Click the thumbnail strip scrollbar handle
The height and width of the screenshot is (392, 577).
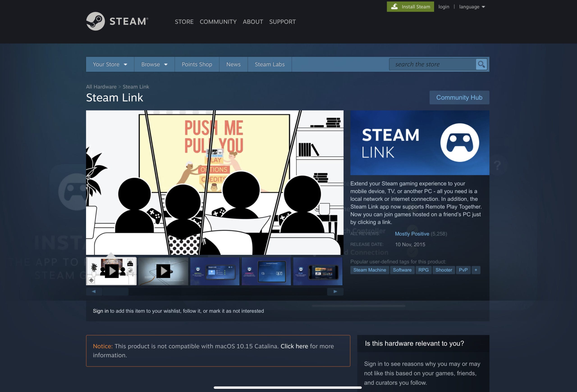[116, 292]
